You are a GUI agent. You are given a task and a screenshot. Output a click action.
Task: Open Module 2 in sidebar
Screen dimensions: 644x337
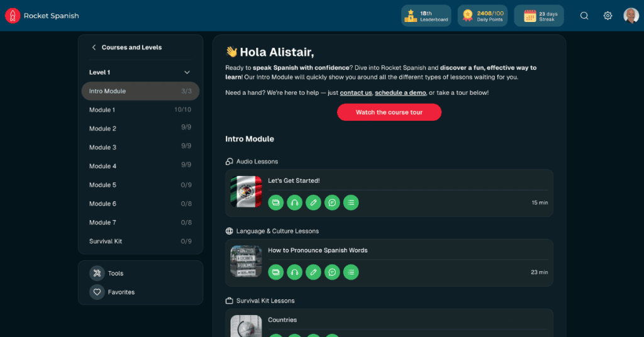[x=140, y=128]
